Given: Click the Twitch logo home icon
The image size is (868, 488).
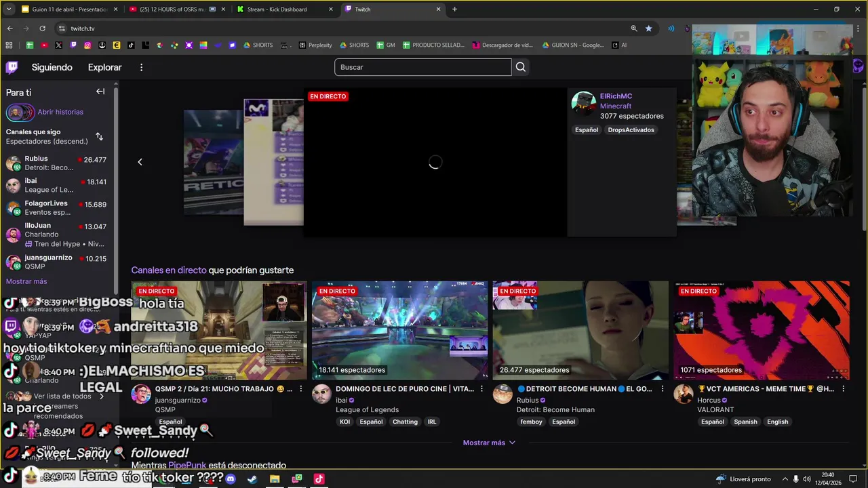Looking at the screenshot, I should tap(12, 67).
